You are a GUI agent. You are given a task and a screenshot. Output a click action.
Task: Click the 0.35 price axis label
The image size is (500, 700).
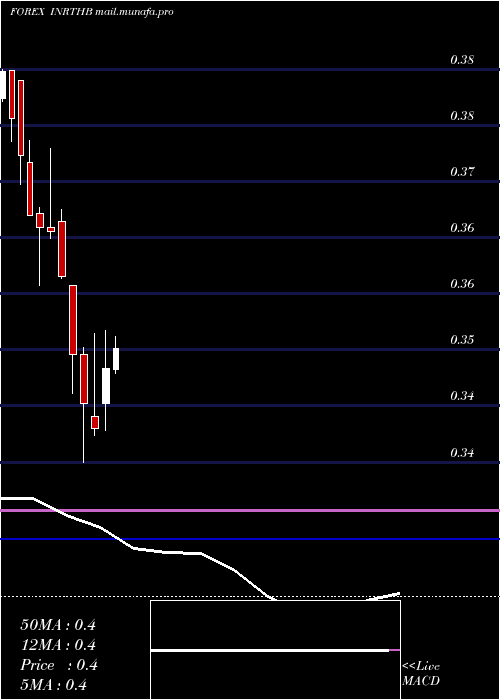462,340
